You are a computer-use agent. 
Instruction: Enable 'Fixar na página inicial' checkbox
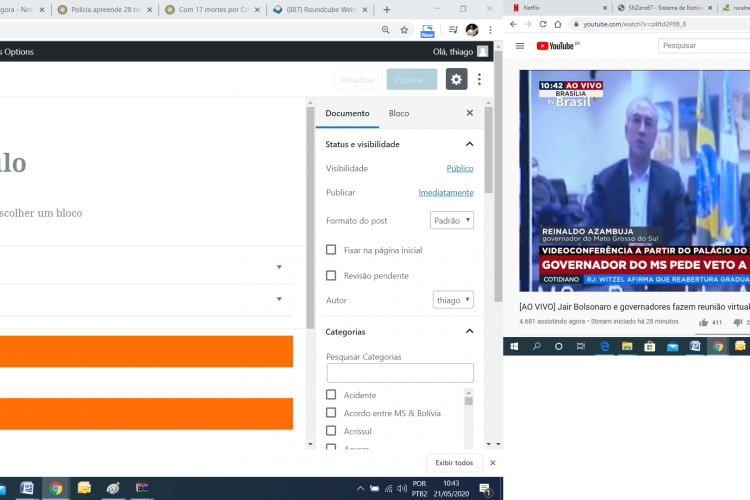331,250
